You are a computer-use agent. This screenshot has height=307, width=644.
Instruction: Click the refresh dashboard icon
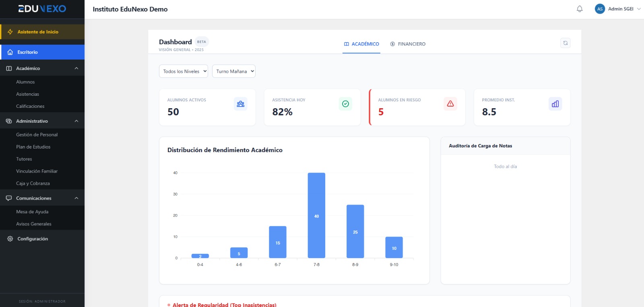click(x=565, y=43)
